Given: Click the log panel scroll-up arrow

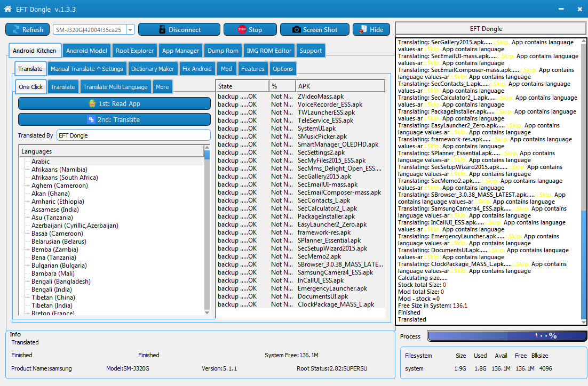Looking at the screenshot, I should (584, 41).
